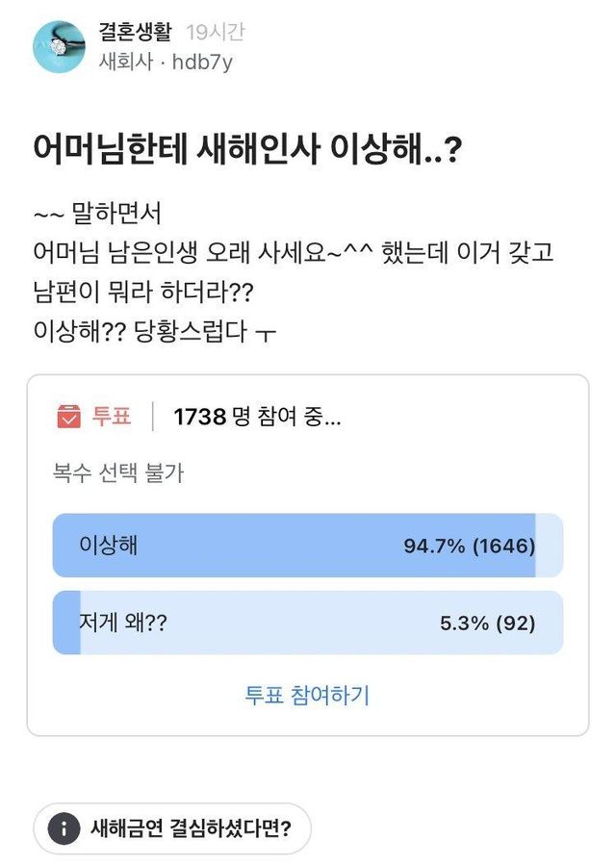Click the red 투표 poll icon
This screenshot has width=616, height=865.
point(68,417)
